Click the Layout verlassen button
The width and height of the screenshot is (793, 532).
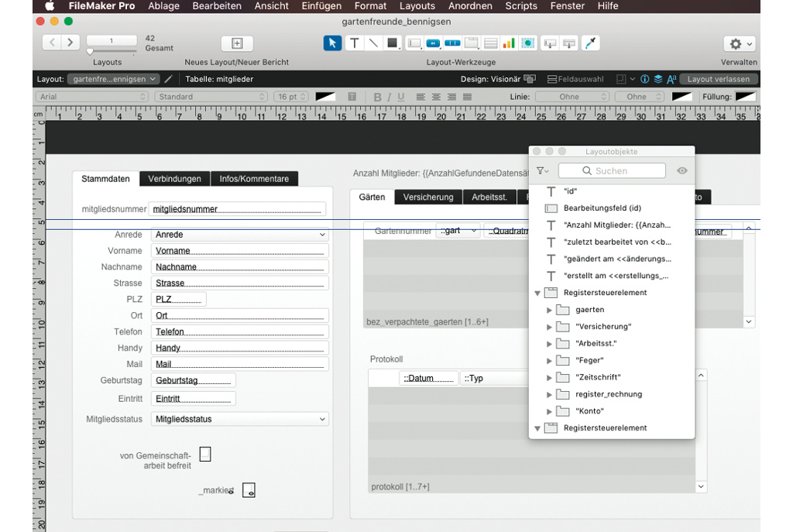(x=718, y=79)
